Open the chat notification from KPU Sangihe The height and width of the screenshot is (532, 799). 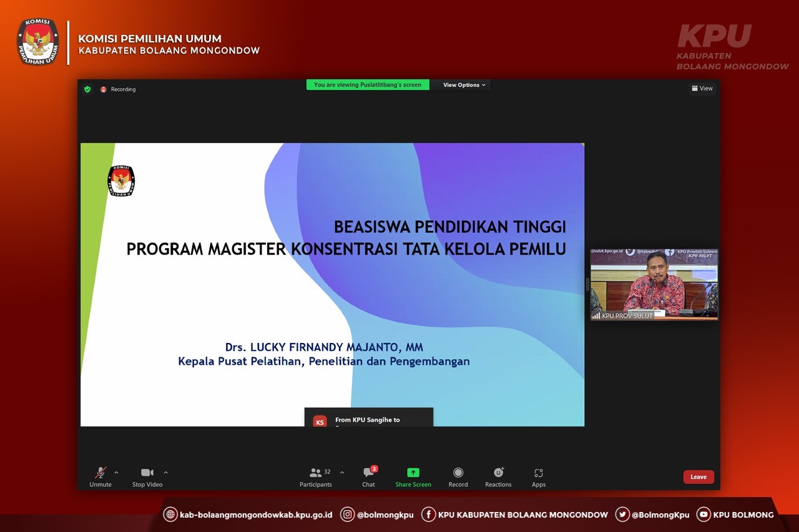tap(368, 419)
